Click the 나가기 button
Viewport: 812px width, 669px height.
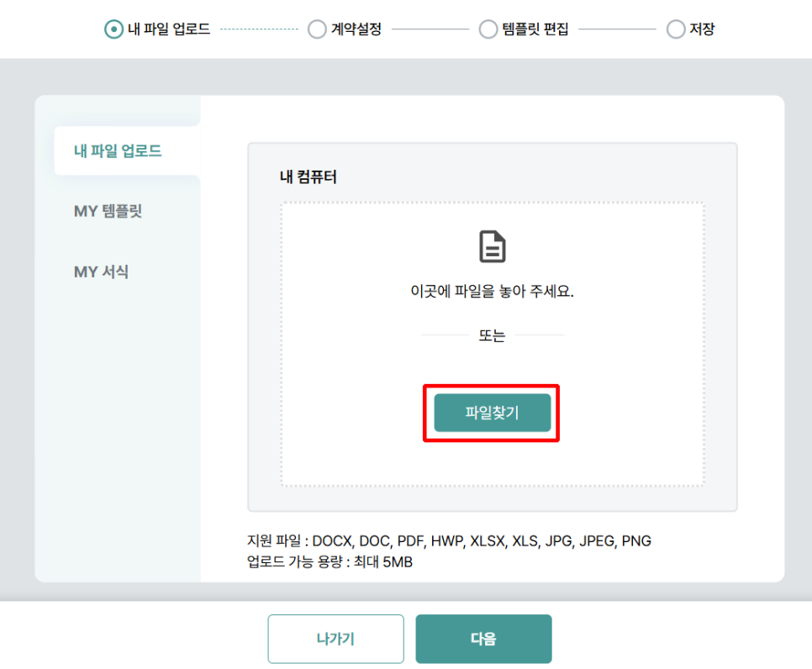[x=335, y=639]
